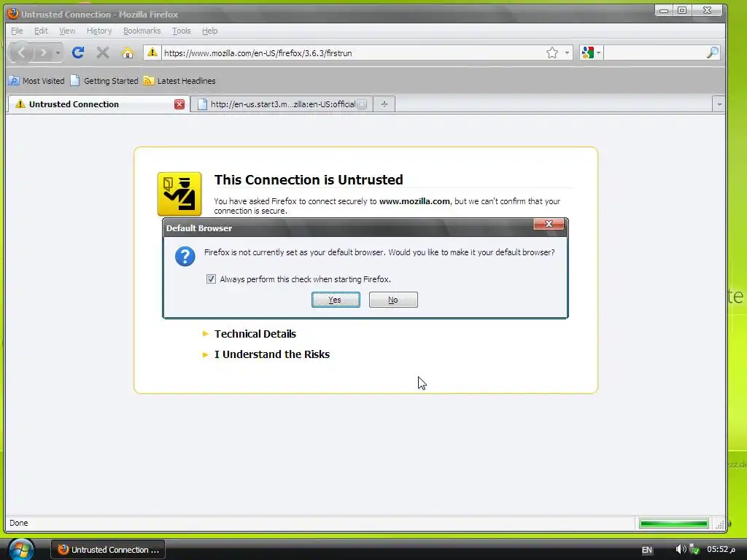Open the recent pages history dropdown arrow
Screen dimensions: 747x560
58,52
